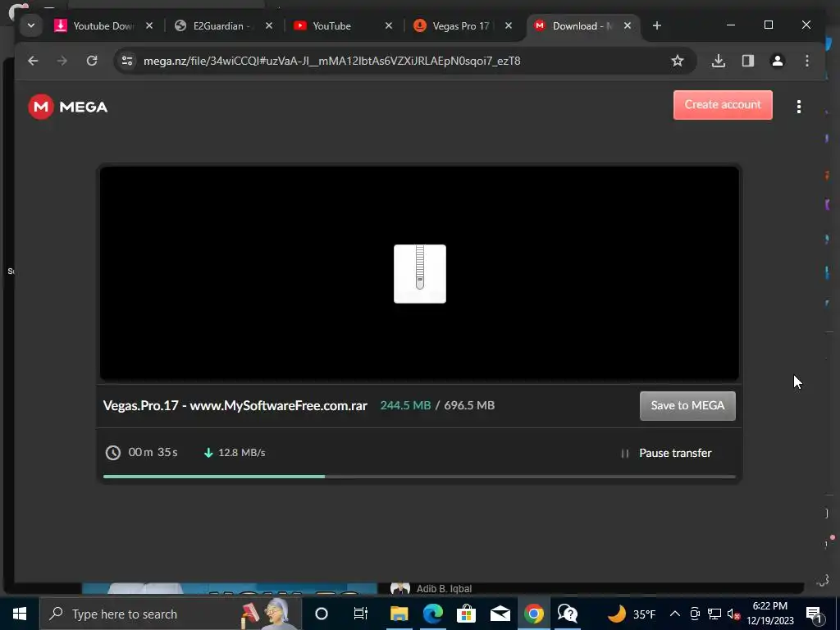Click the zip archive file icon preview
This screenshot has width=840, height=630.
click(420, 274)
